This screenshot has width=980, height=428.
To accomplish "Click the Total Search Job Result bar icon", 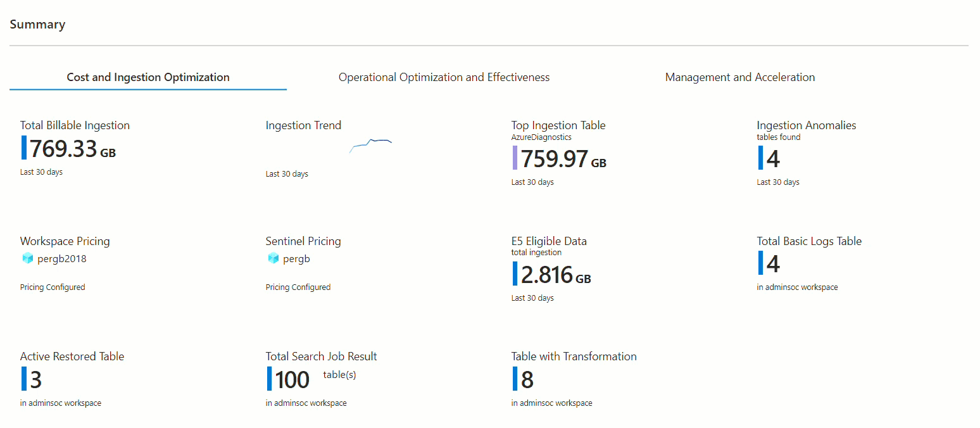I will coord(270,379).
